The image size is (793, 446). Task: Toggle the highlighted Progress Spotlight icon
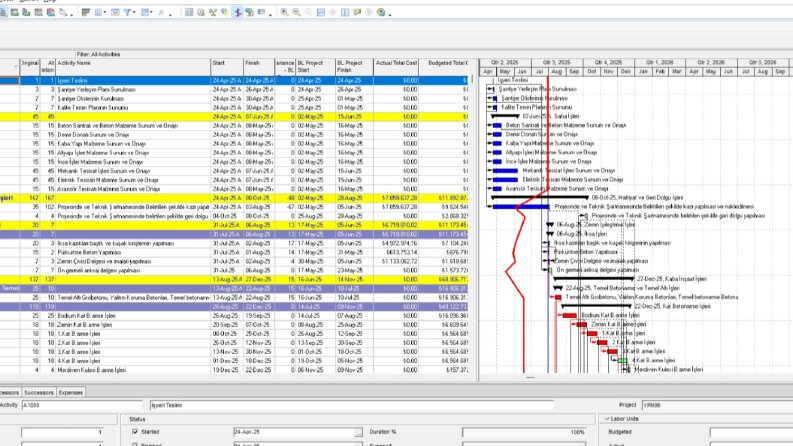237,12
